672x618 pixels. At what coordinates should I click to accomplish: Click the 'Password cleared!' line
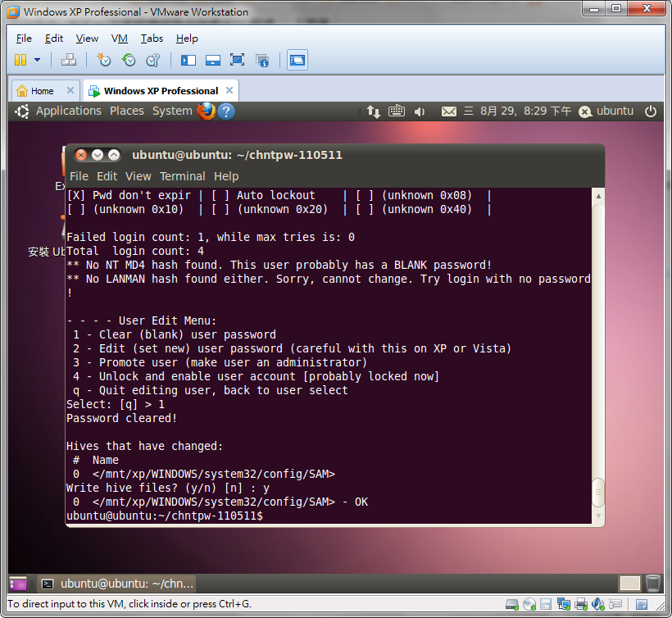pyautogui.click(x=122, y=418)
